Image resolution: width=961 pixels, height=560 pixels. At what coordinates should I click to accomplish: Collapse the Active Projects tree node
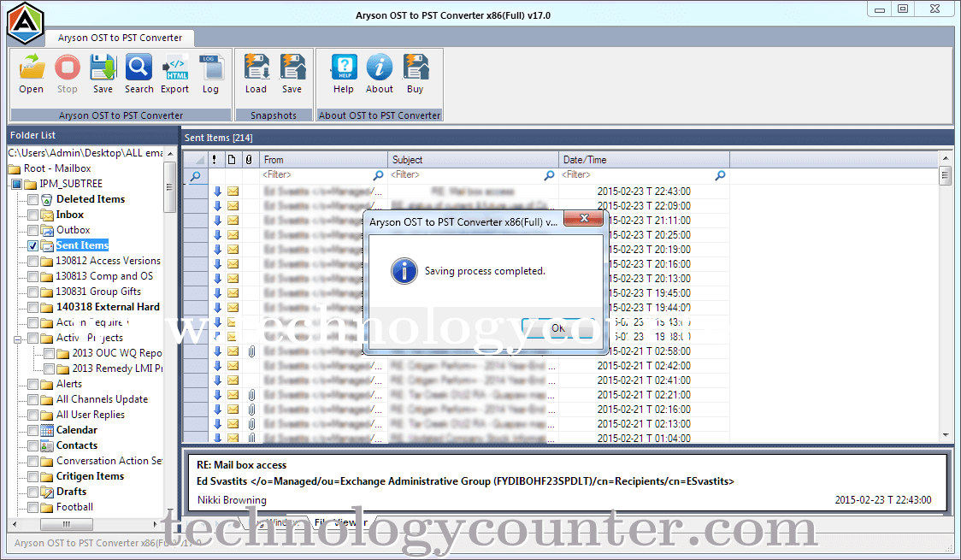[18, 339]
